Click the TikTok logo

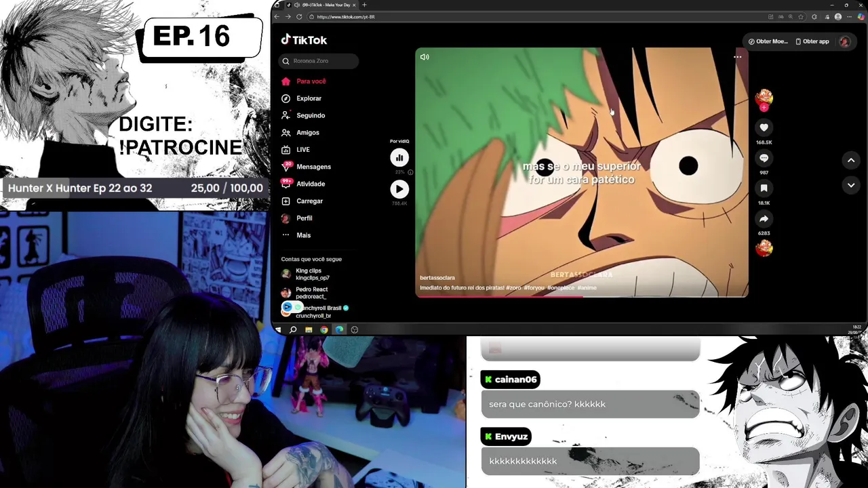304,40
